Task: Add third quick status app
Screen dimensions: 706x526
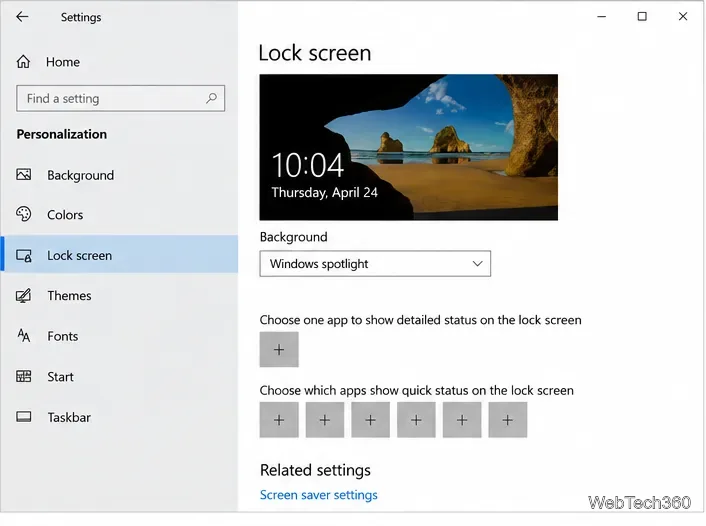Action: 371,420
